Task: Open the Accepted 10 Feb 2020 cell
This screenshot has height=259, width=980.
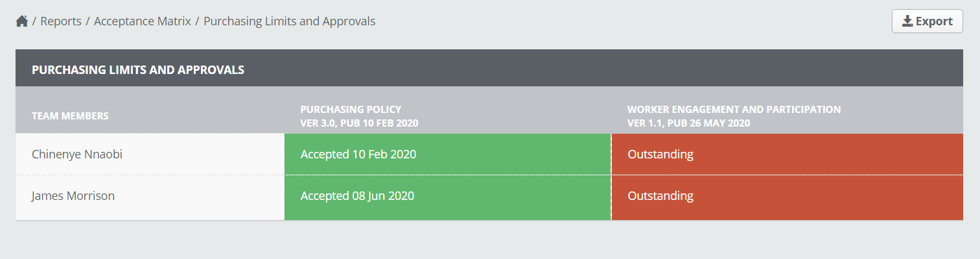Action: pos(447,154)
